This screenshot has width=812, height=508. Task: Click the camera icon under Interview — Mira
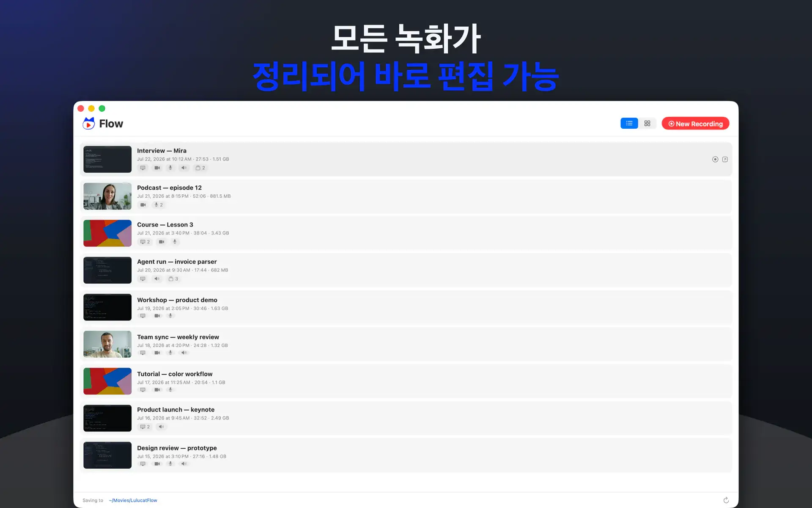[x=157, y=168]
